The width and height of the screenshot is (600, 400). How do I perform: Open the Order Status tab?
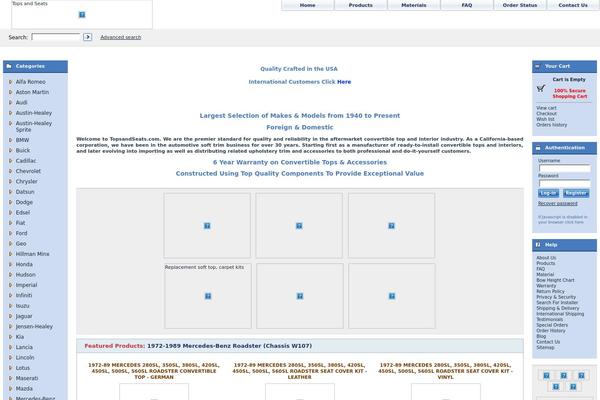coord(520,5)
